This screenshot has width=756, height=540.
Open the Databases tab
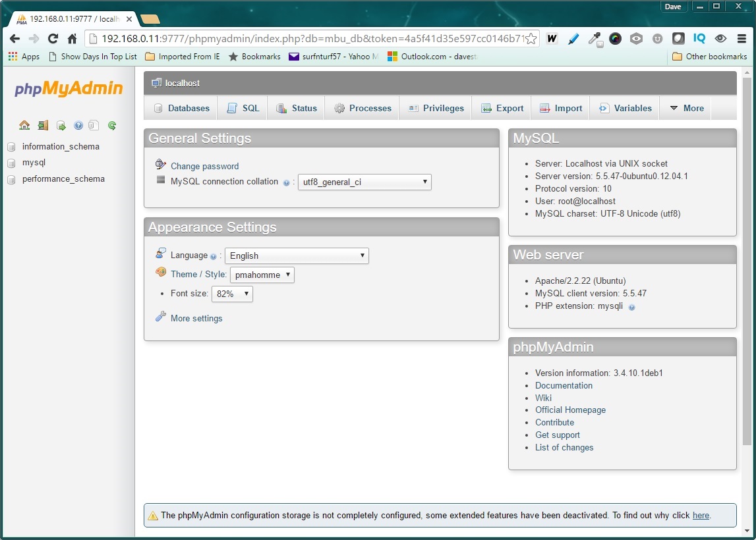click(181, 109)
